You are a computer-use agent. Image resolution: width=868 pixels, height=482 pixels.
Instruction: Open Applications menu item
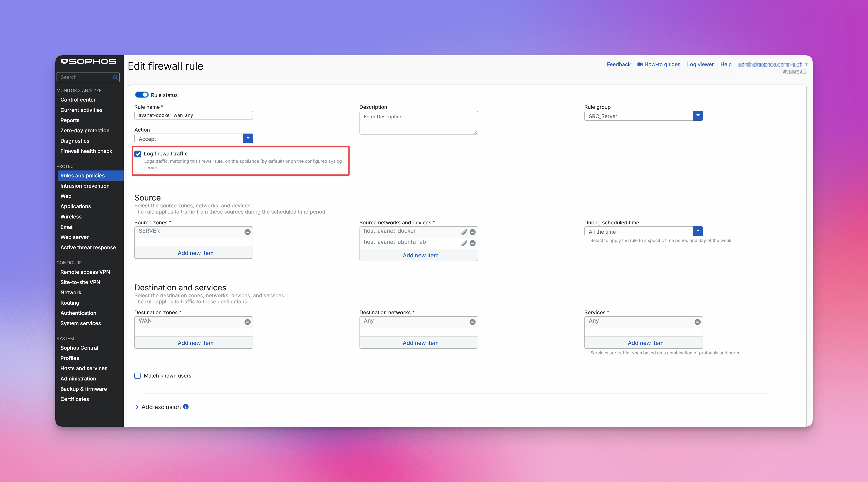(75, 206)
